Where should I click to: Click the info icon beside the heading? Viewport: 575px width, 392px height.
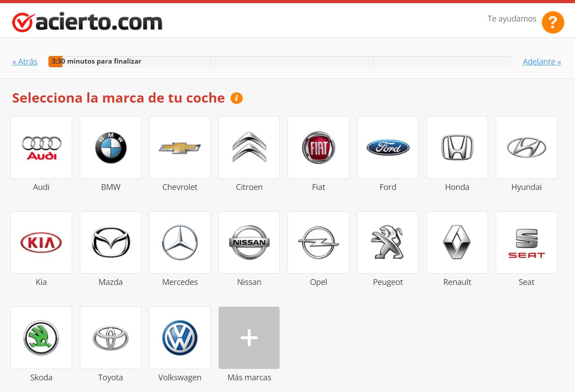coord(236,98)
